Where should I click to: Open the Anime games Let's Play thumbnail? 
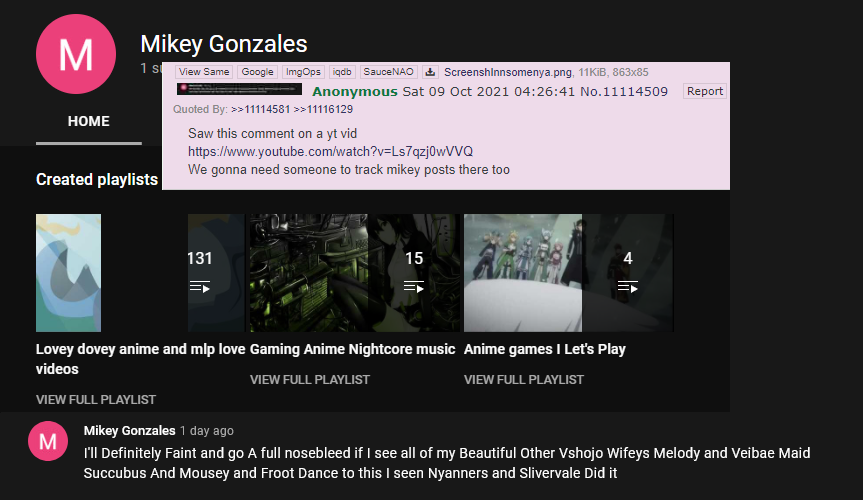(569, 273)
